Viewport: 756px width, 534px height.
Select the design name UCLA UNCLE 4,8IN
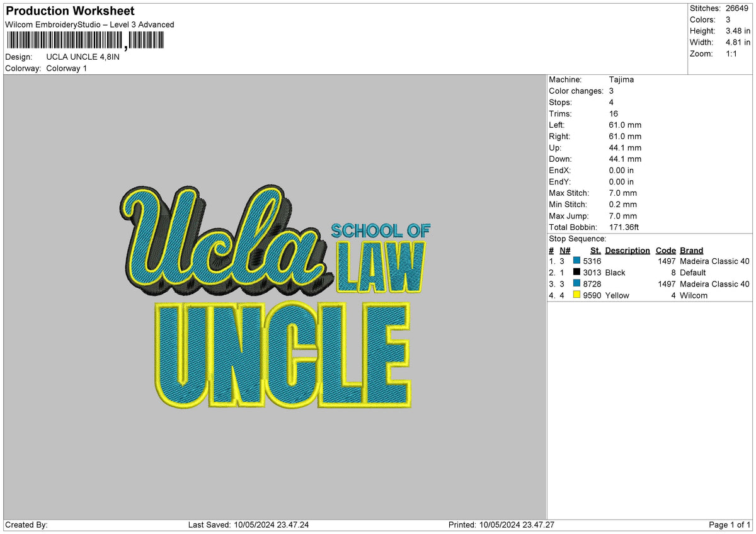[83, 57]
